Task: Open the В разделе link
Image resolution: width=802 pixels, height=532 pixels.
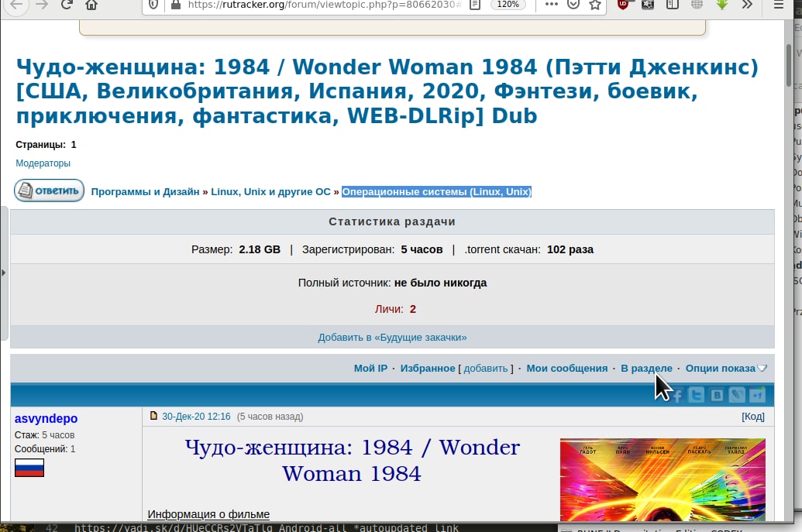Action: pos(646,368)
